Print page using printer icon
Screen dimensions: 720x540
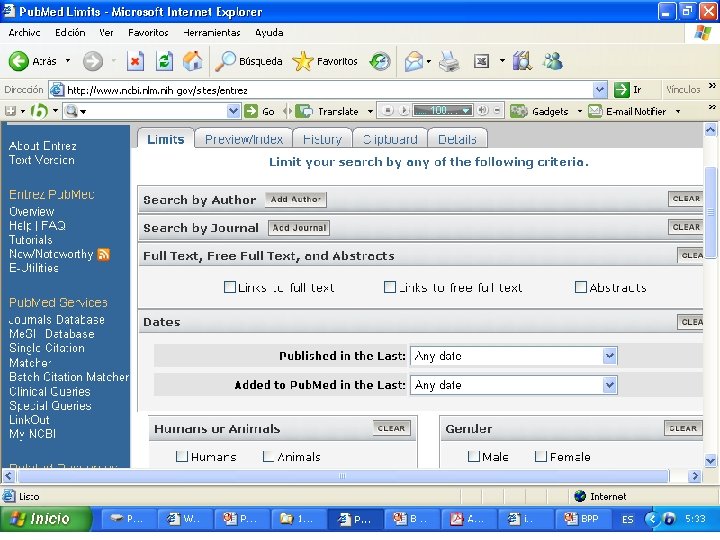449,61
